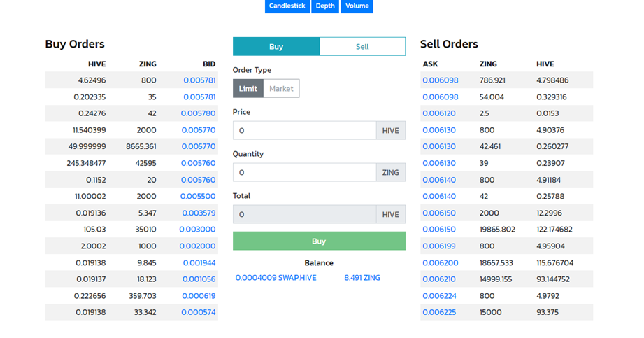
Task: Select ask 0.006140 in the 4.91184 HIVE row
Action: 439,180
